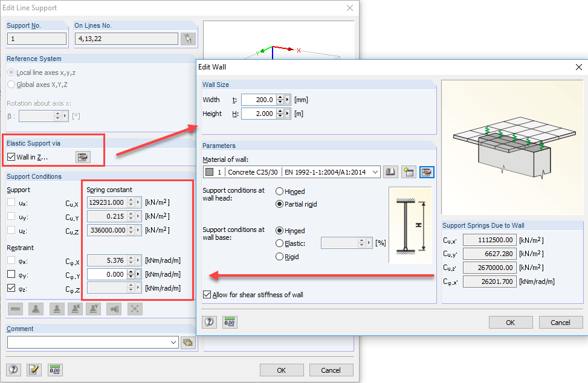
Task: Adjust the Height H spinner arrows
Action: click(x=280, y=114)
